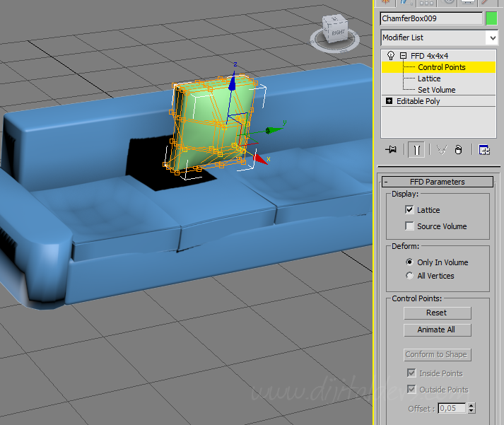Click Make Unique icon

[442, 150]
